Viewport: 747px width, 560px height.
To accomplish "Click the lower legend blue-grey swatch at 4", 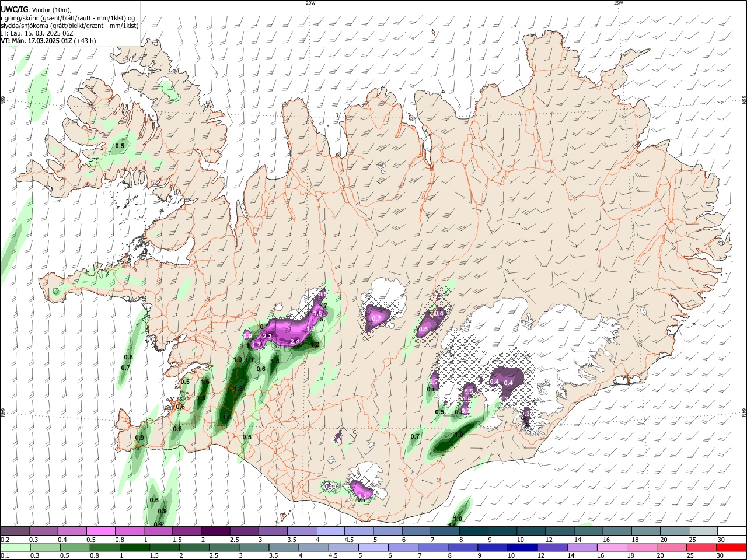I will pos(314,547).
